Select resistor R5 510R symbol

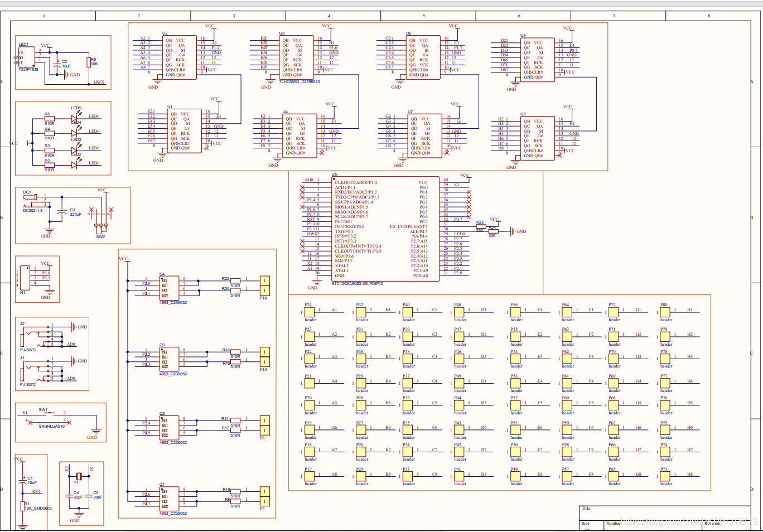click(x=50, y=118)
